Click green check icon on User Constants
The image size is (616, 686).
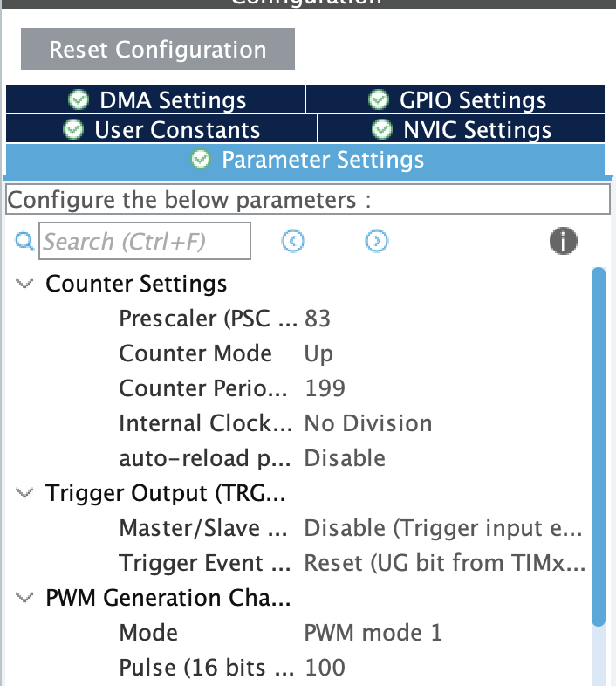point(74,130)
